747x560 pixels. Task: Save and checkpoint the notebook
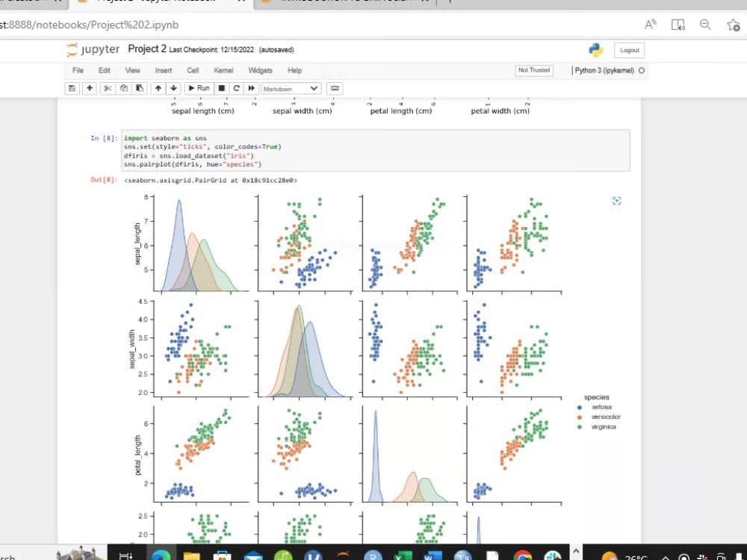tap(72, 89)
